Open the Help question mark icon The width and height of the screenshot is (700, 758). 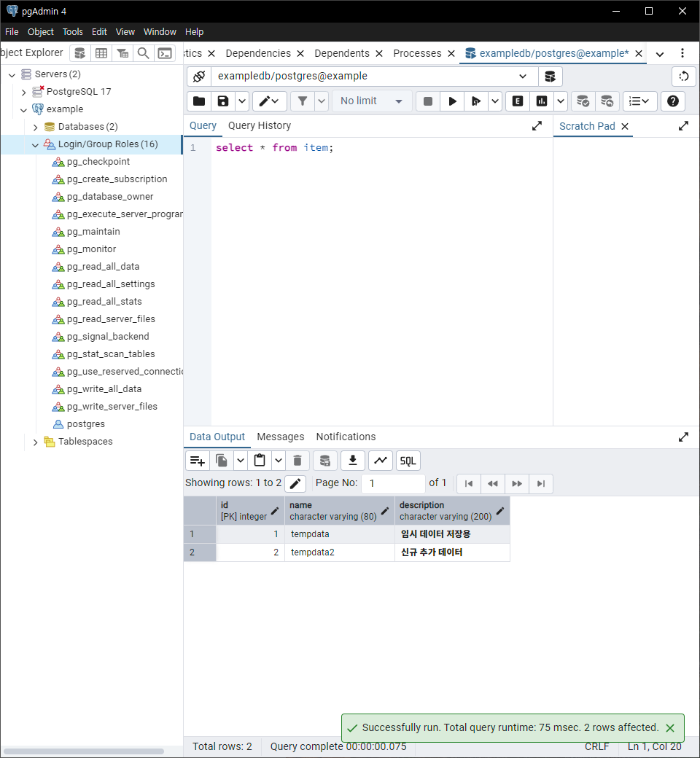click(673, 101)
